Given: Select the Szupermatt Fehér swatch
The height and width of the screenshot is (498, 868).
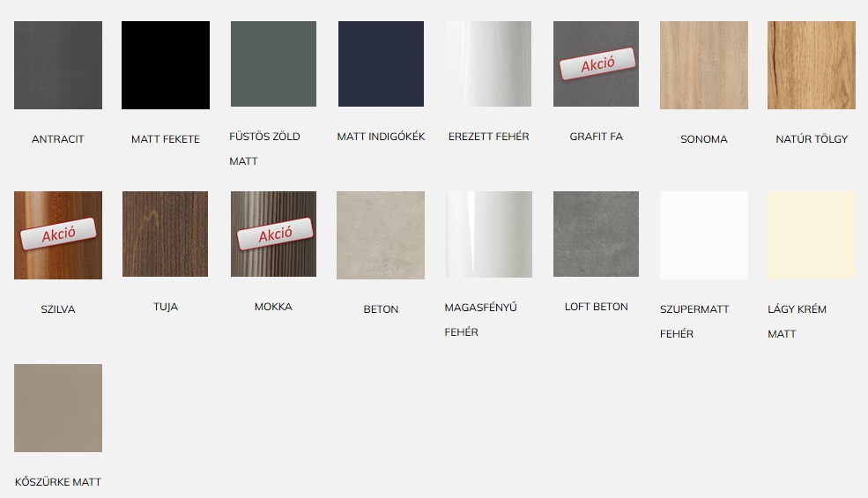Looking at the screenshot, I should 703,235.
